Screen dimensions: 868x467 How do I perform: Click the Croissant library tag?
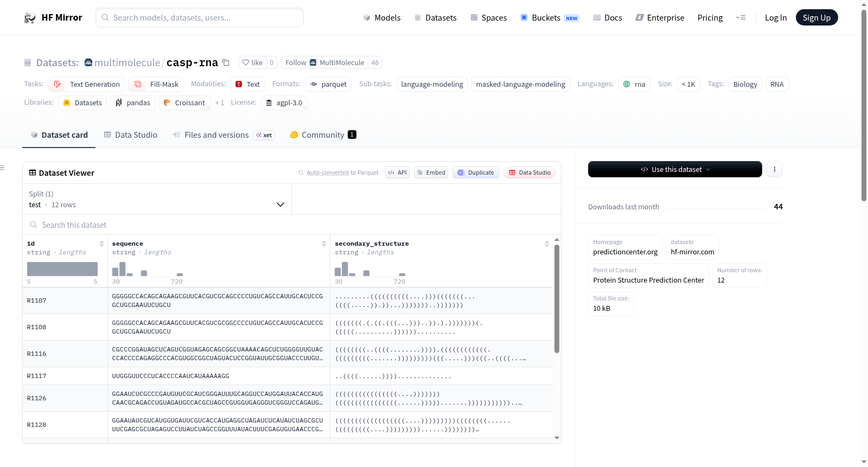[x=184, y=103]
